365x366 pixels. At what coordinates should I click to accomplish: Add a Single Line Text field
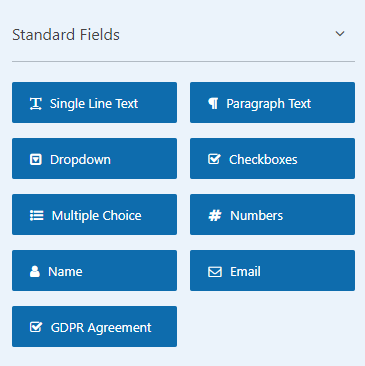click(x=94, y=103)
